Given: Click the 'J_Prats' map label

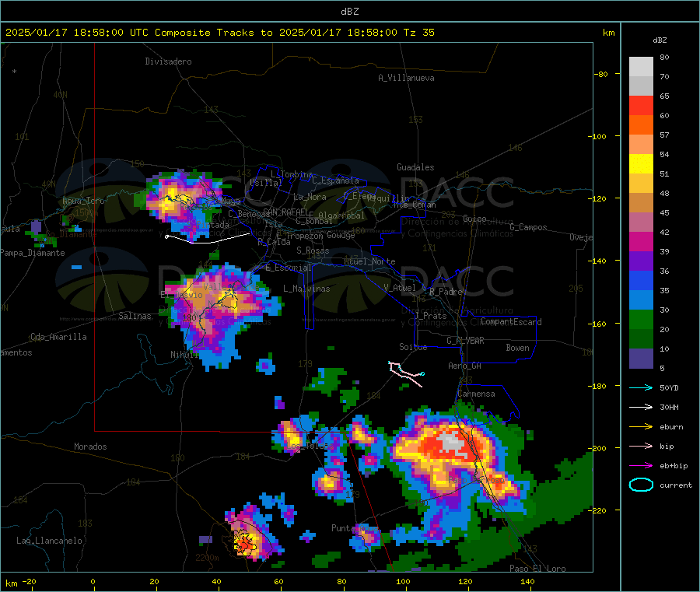Looking at the screenshot, I should [x=430, y=316].
